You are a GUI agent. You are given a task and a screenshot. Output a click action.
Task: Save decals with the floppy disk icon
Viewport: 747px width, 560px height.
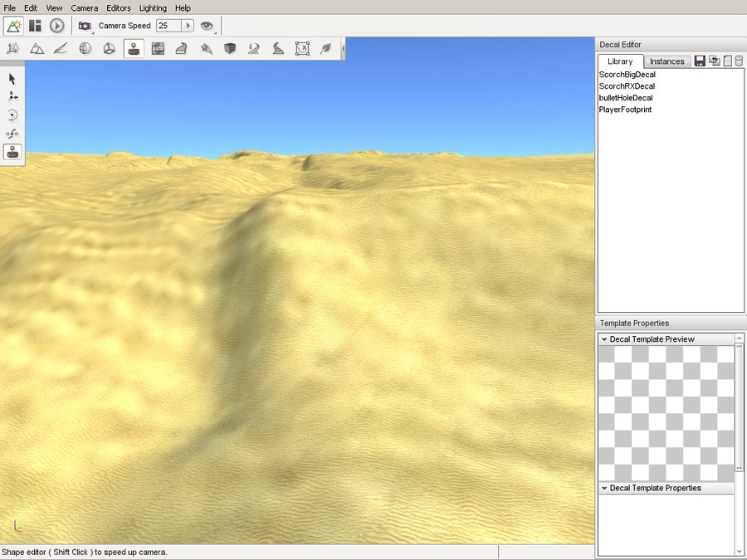[700, 61]
